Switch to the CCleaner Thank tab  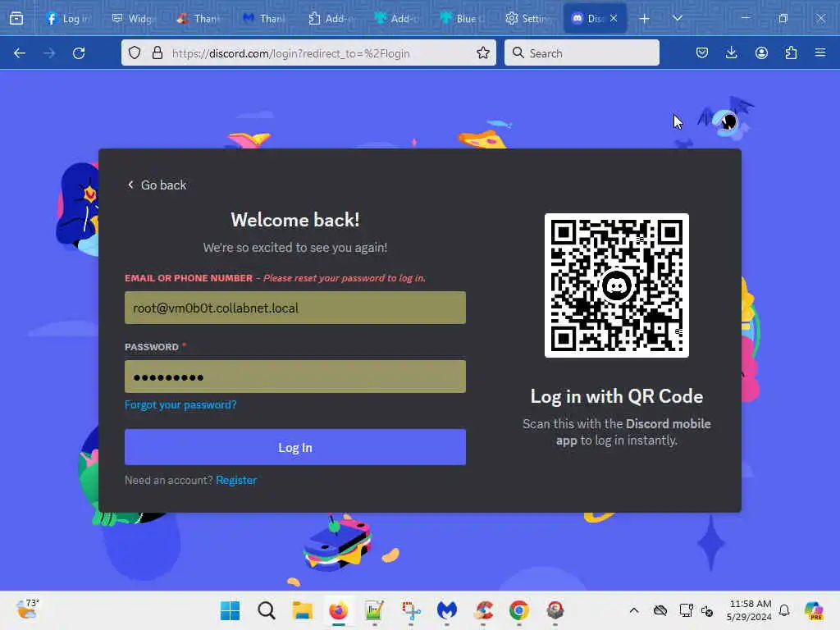pyautogui.click(x=199, y=18)
